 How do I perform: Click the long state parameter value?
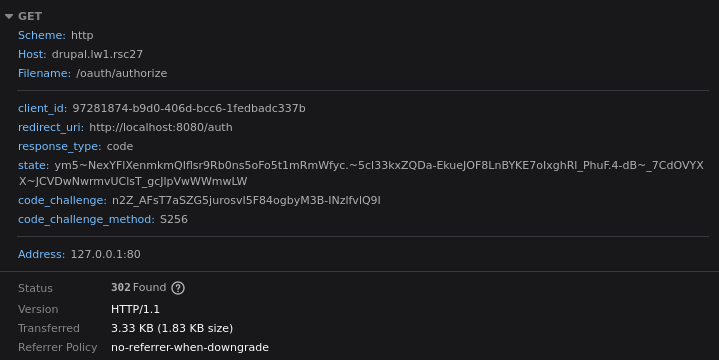pos(361,173)
